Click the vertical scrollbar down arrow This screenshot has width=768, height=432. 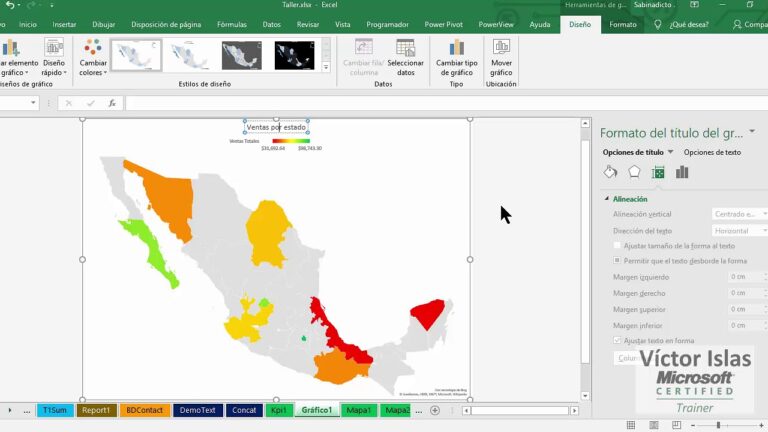point(585,395)
